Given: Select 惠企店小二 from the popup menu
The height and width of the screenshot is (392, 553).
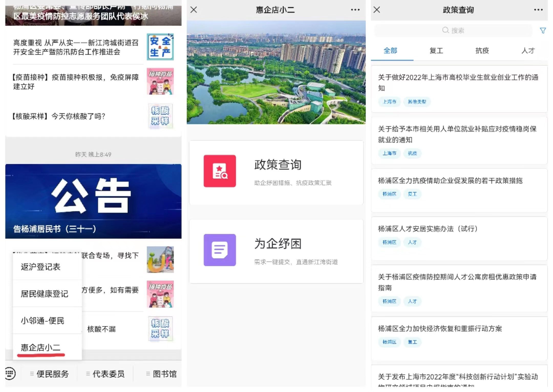Looking at the screenshot, I should [x=40, y=347].
